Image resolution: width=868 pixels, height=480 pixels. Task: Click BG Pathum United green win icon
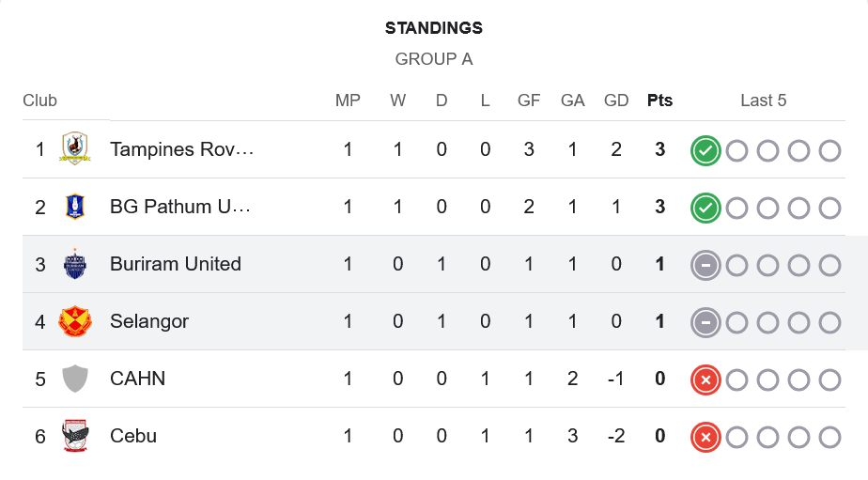(x=705, y=208)
